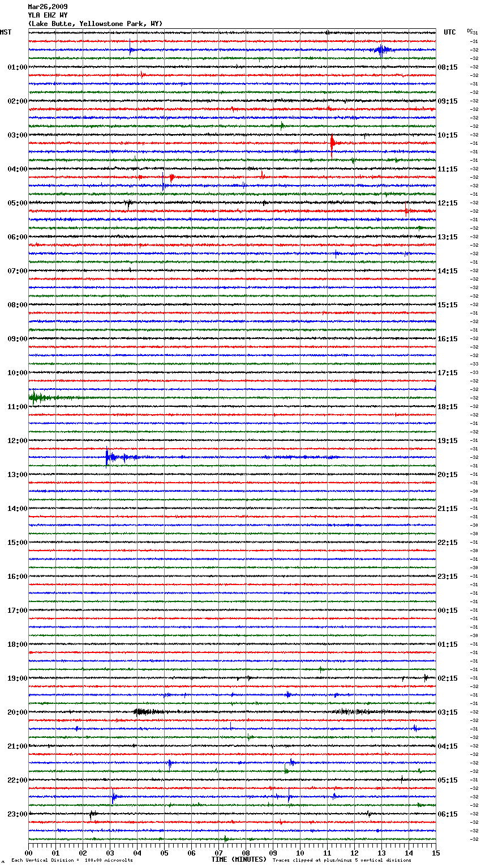
Task: Click the DC column header
Action: point(470,31)
